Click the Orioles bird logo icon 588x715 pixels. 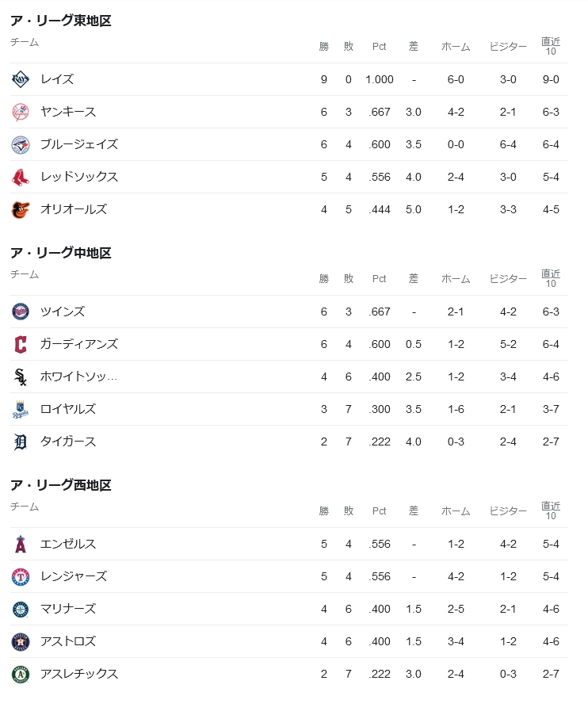20,209
